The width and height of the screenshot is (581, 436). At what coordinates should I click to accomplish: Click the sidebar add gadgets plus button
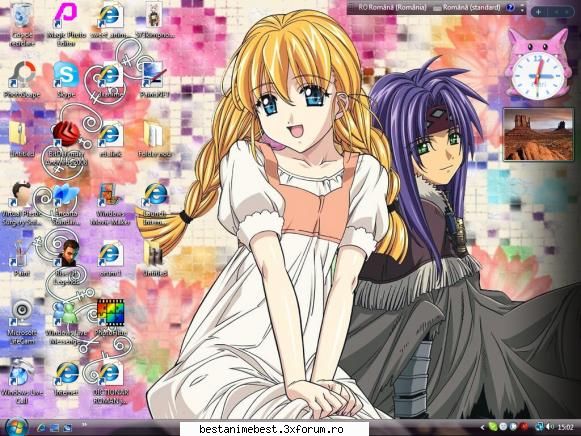(538, 12)
